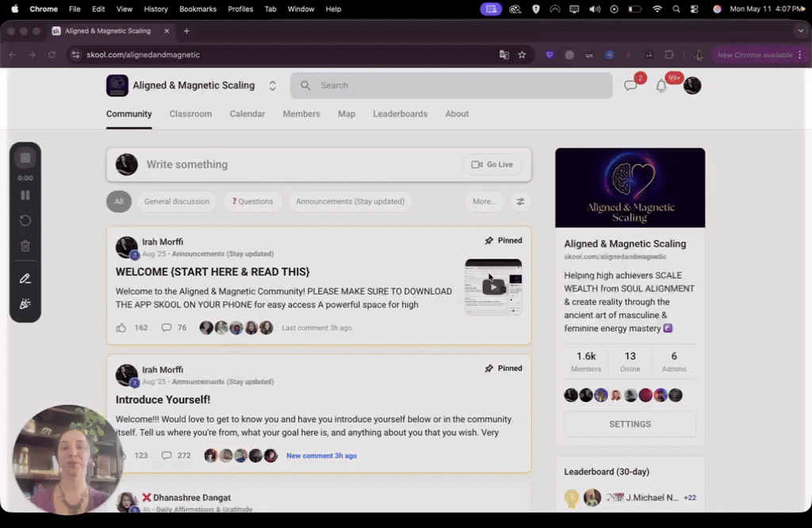Select the pen drawing tool in recorder
The height and width of the screenshot is (528, 812).
pos(25,278)
